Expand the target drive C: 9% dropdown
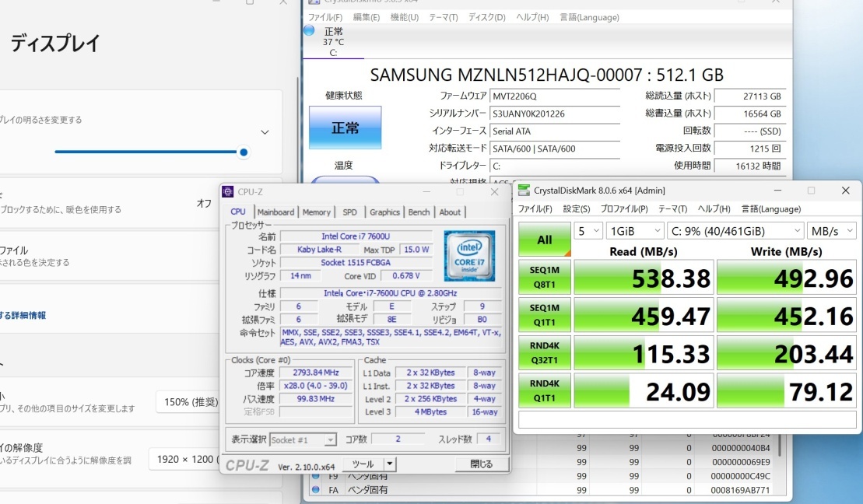Image resolution: width=863 pixels, height=504 pixels. (736, 231)
